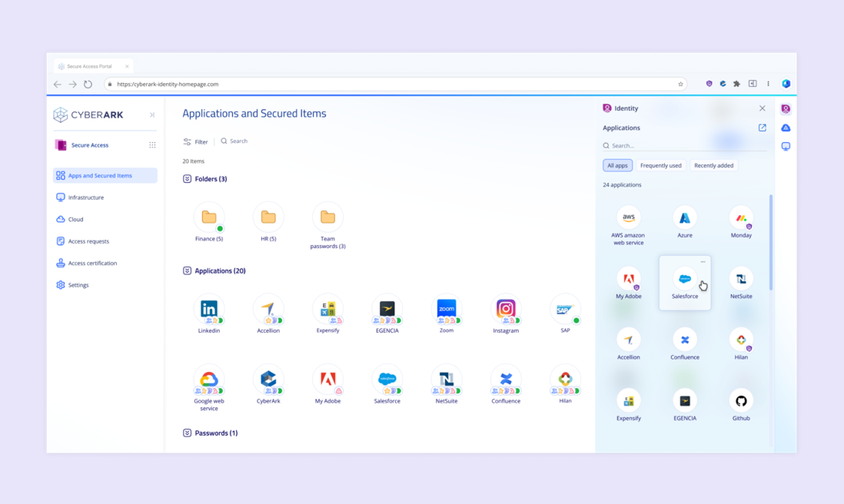Screen dimensions: 844x504
Task: Open the CyberArk application icon
Action: point(268,380)
